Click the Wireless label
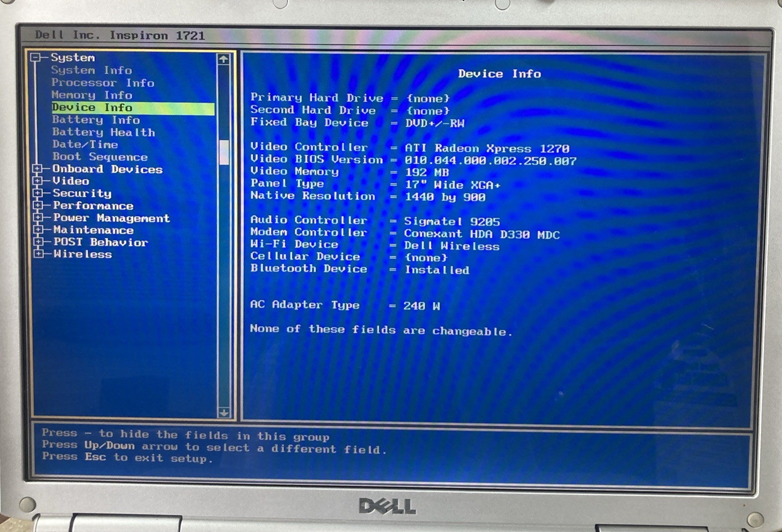Image resolution: width=782 pixels, height=532 pixels. (83, 255)
